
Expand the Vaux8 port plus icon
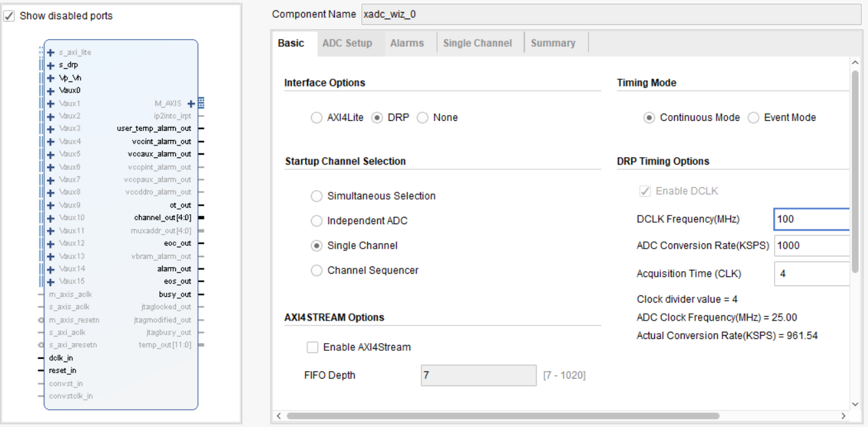point(51,192)
